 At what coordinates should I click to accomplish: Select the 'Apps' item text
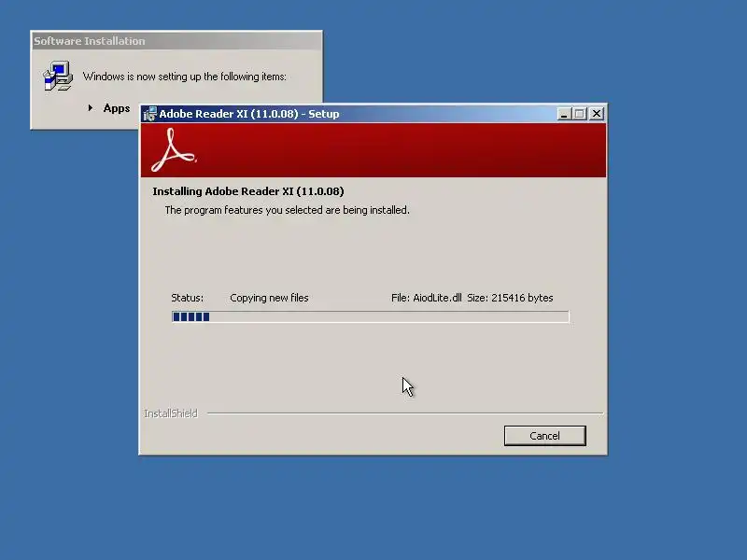point(117,108)
